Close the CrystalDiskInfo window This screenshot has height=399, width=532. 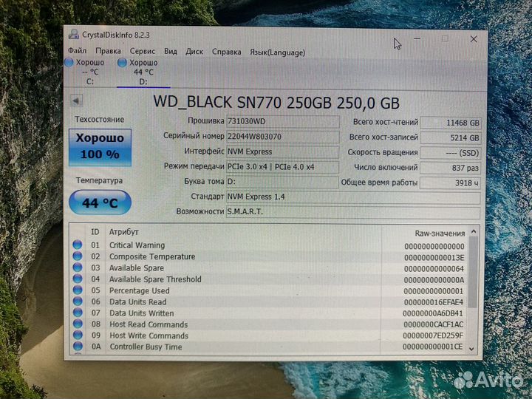[474, 39]
